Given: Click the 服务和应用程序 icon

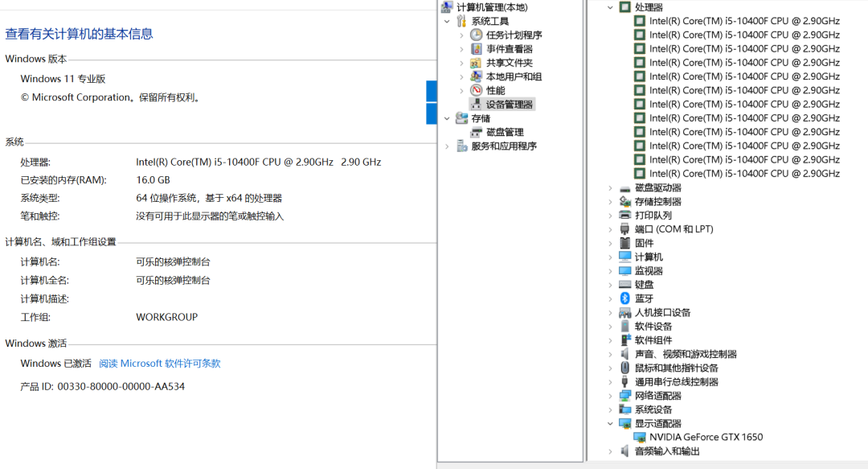Looking at the screenshot, I should click(x=461, y=146).
